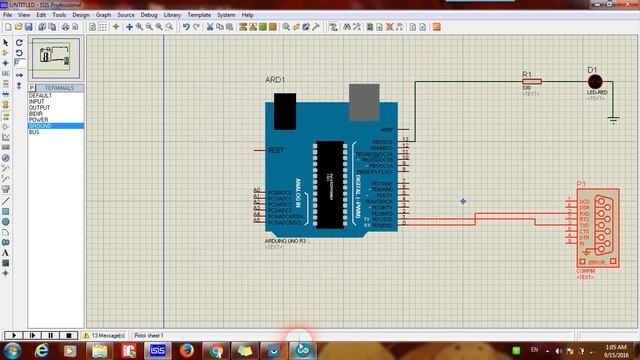Viewport: 640px width, 360px height.
Task: Open the Graph menu
Action: point(103,15)
